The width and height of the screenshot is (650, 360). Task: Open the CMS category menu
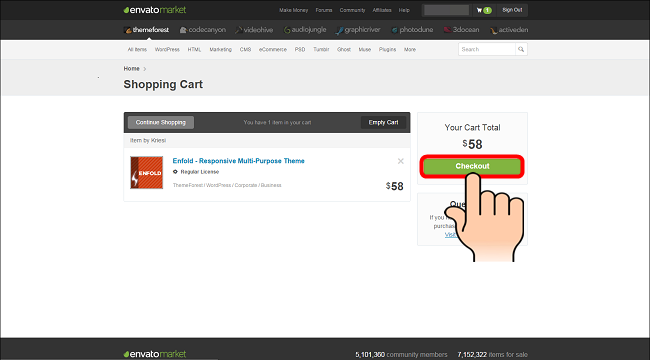point(245,49)
